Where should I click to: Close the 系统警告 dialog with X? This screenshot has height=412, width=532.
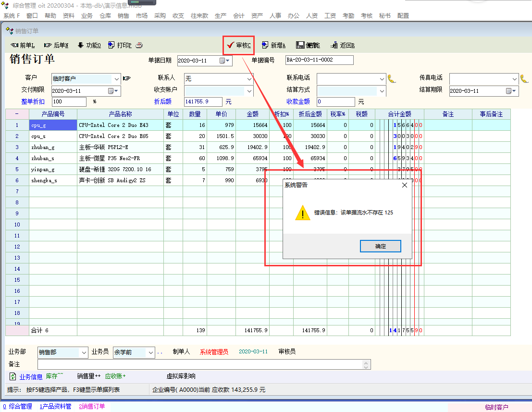coord(404,185)
